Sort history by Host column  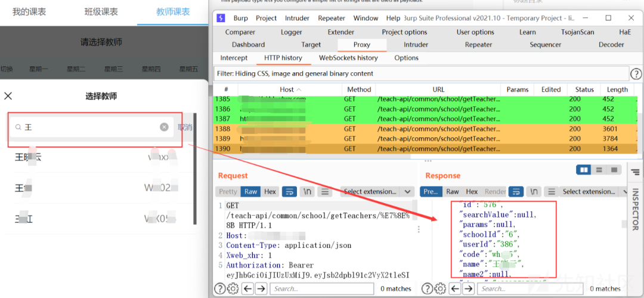coord(290,90)
